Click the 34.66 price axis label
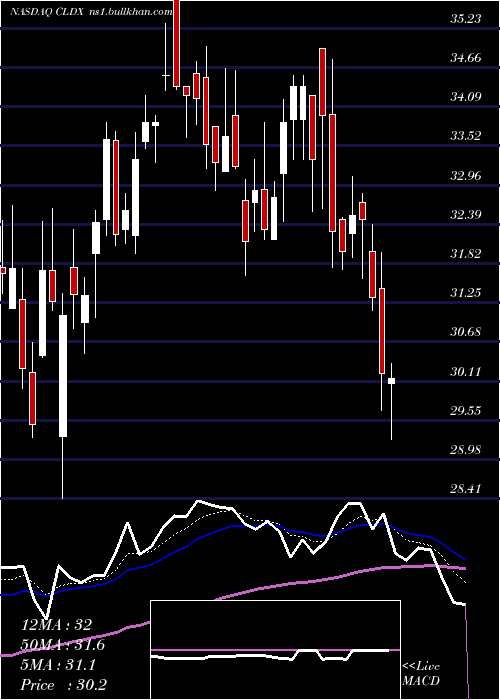This screenshot has height=700, width=500. (466, 58)
